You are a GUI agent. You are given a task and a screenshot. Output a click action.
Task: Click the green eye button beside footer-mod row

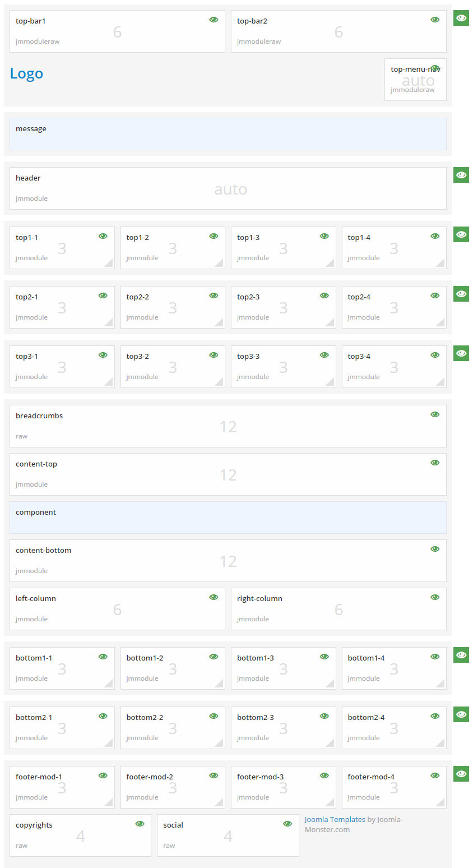pos(461,774)
